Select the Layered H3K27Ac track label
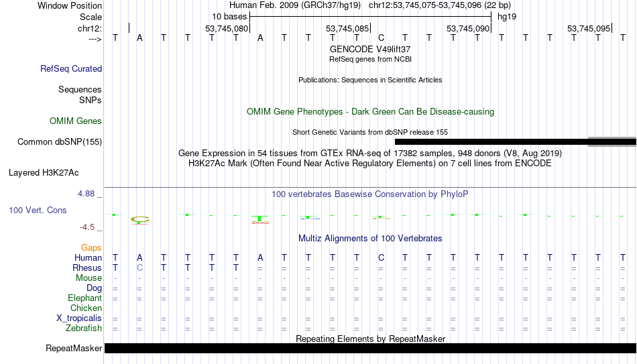The image size is (637, 364). click(44, 173)
